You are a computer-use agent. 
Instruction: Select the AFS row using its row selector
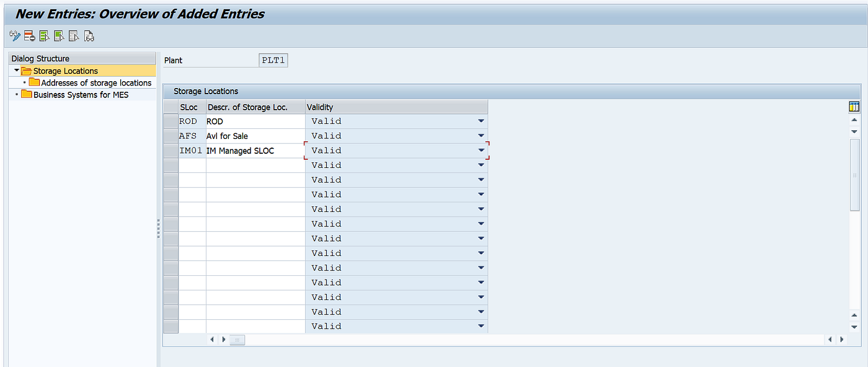170,136
